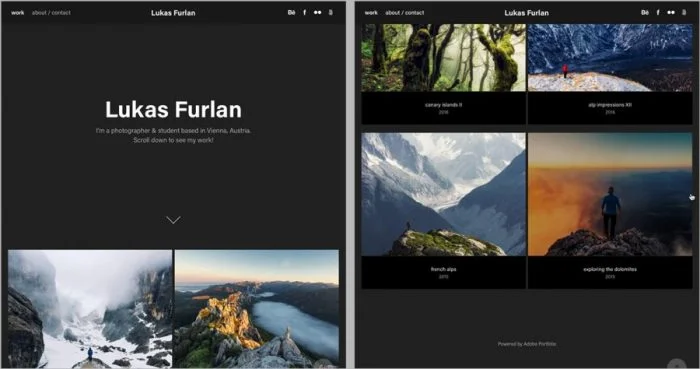Open Facebook icon in left page header
Screen dimensions: 700x369
click(304, 12)
